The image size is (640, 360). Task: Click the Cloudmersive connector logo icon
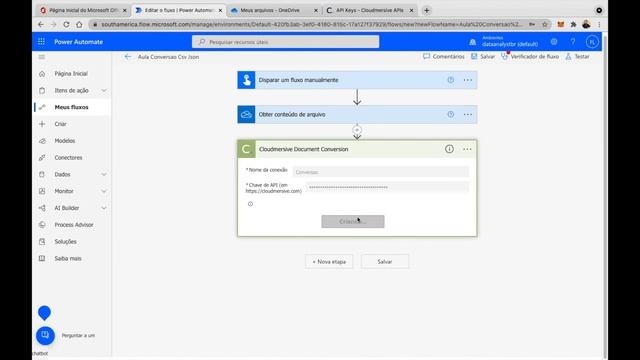(246, 149)
